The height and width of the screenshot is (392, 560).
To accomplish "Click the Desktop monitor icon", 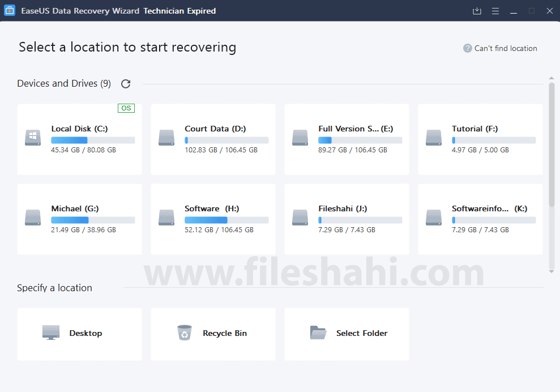I will [x=51, y=333].
